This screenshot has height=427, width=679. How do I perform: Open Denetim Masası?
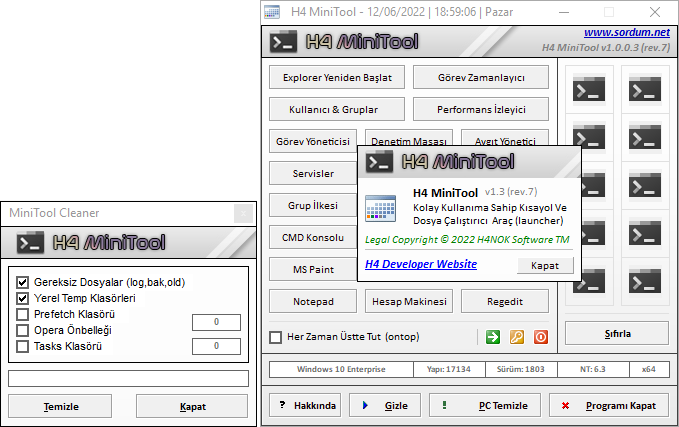coord(409,139)
